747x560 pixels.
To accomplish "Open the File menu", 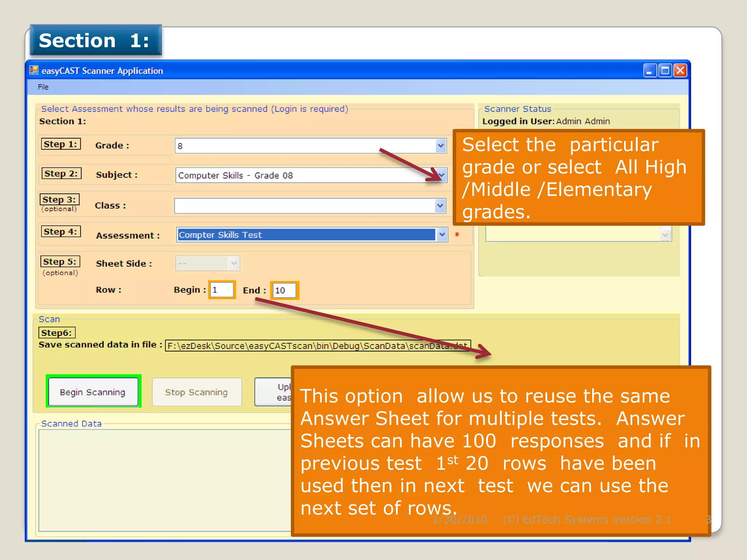I will pyautogui.click(x=43, y=87).
